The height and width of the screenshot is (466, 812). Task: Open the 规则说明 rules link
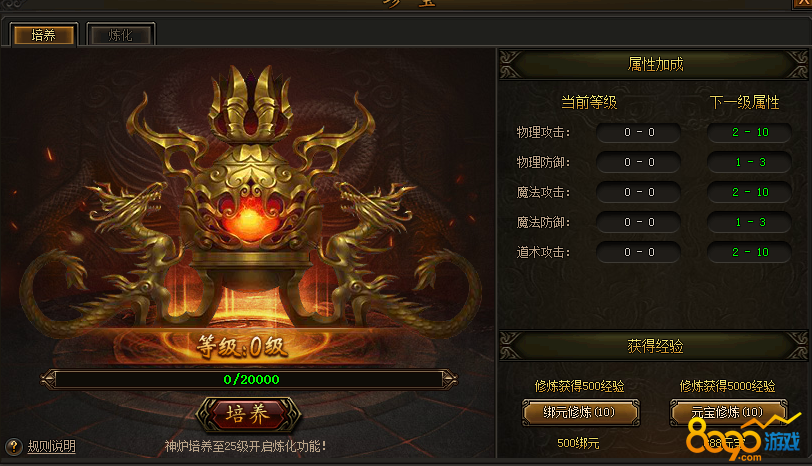[51, 446]
